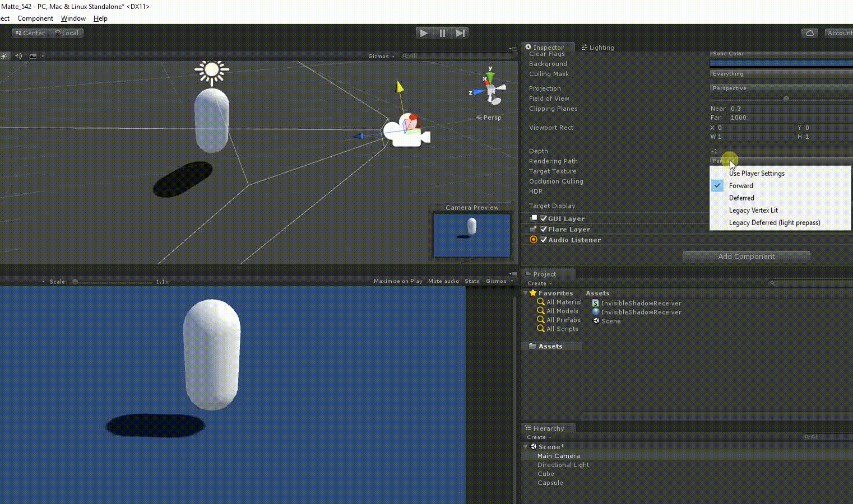
Task: Toggle scene view lighting sun icon
Action: (4, 55)
